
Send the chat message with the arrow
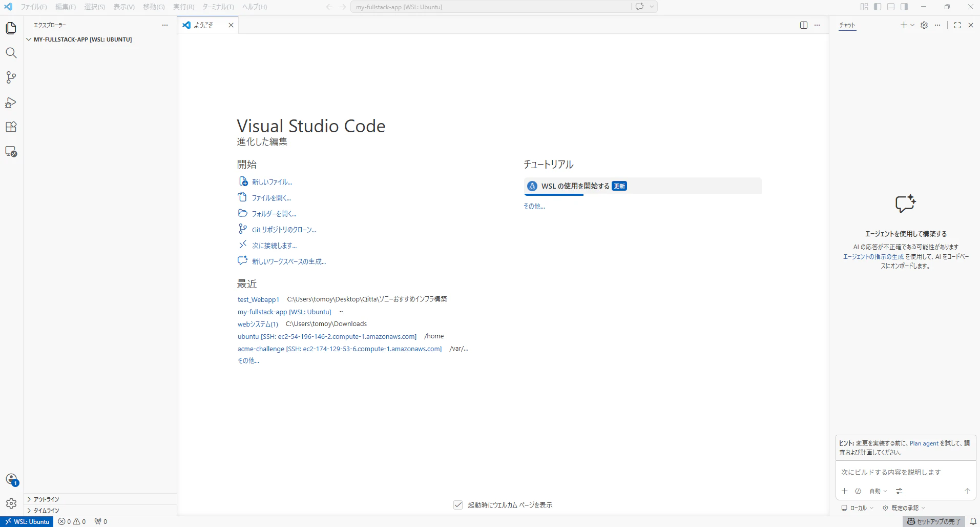(967, 491)
